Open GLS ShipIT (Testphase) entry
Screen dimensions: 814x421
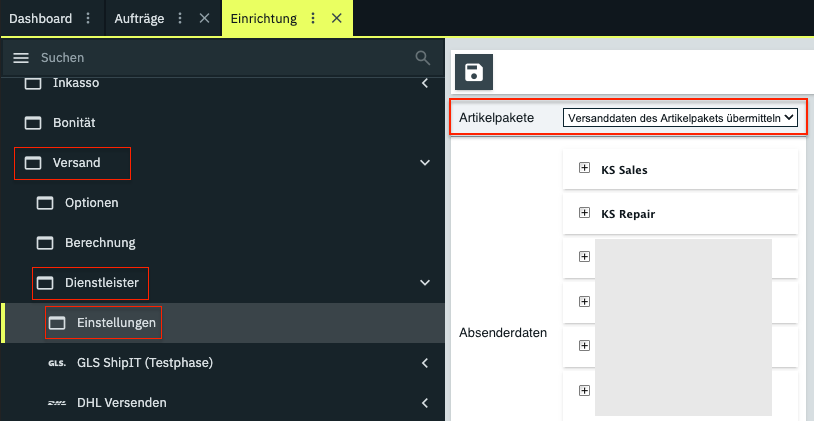pyautogui.click(x=144, y=362)
